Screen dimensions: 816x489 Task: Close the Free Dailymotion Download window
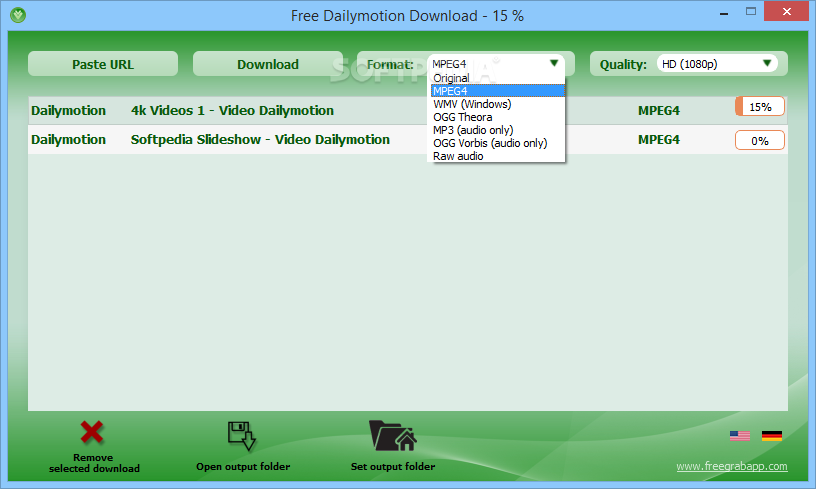pyautogui.click(x=786, y=11)
